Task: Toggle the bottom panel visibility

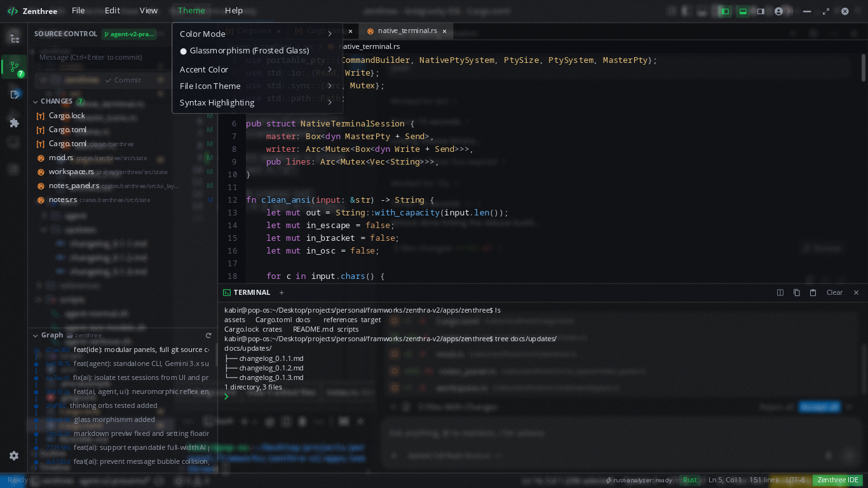Action: tap(742, 11)
